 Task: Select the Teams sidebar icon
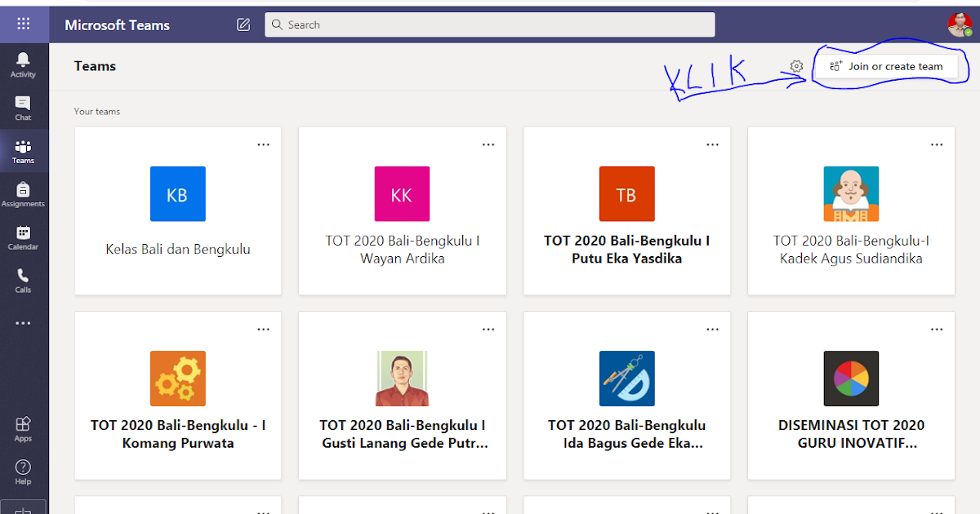(23, 151)
